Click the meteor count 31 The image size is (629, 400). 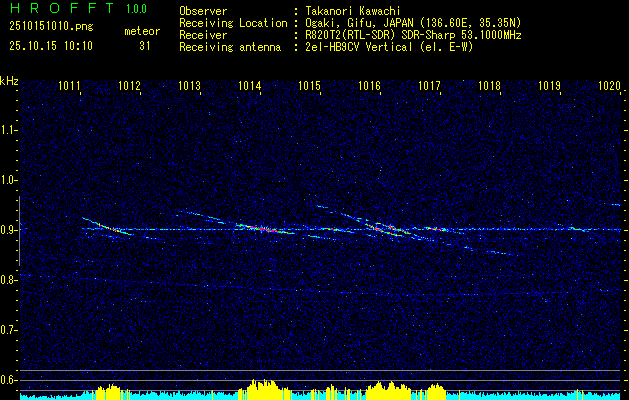[145, 46]
